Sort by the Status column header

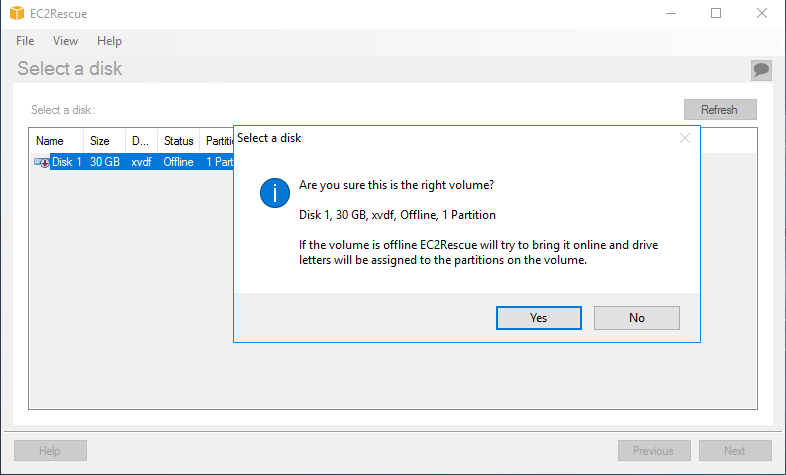[178, 141]
